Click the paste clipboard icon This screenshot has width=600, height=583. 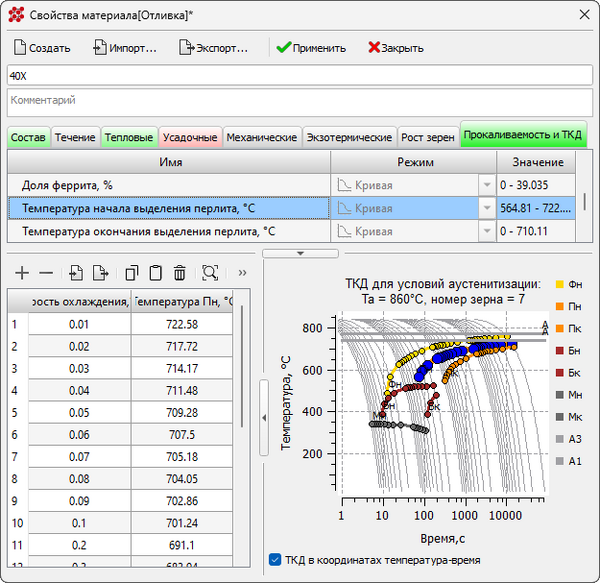pyautogui.click(x=155, y=273)
